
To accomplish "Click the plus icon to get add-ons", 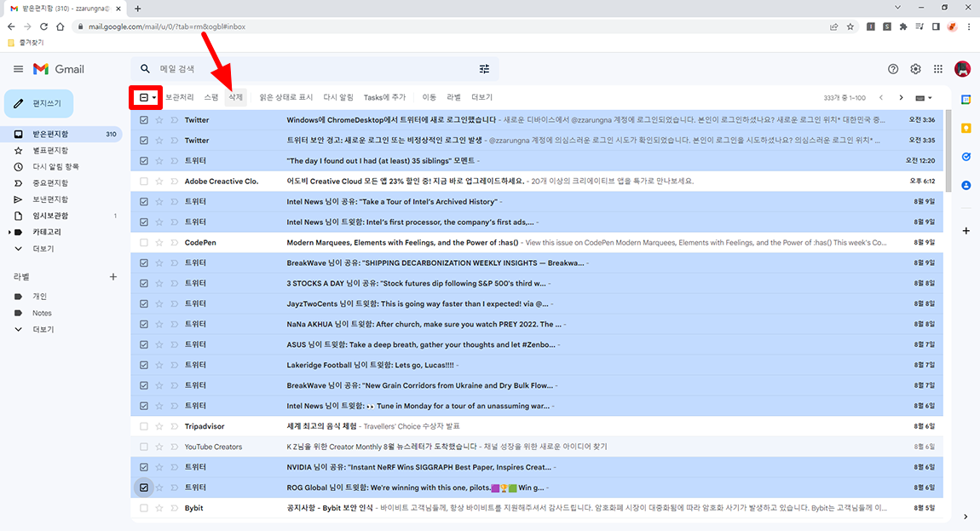I will point(966,231).
